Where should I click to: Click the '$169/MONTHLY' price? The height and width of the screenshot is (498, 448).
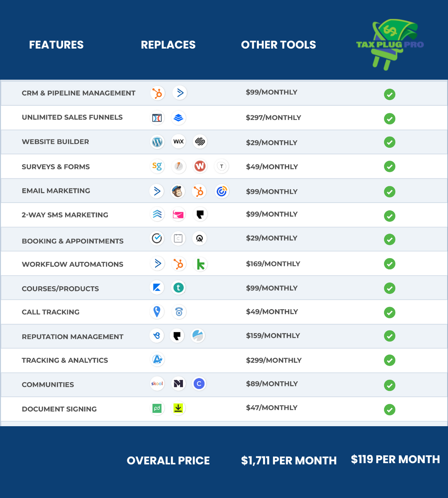coord(273,264)
